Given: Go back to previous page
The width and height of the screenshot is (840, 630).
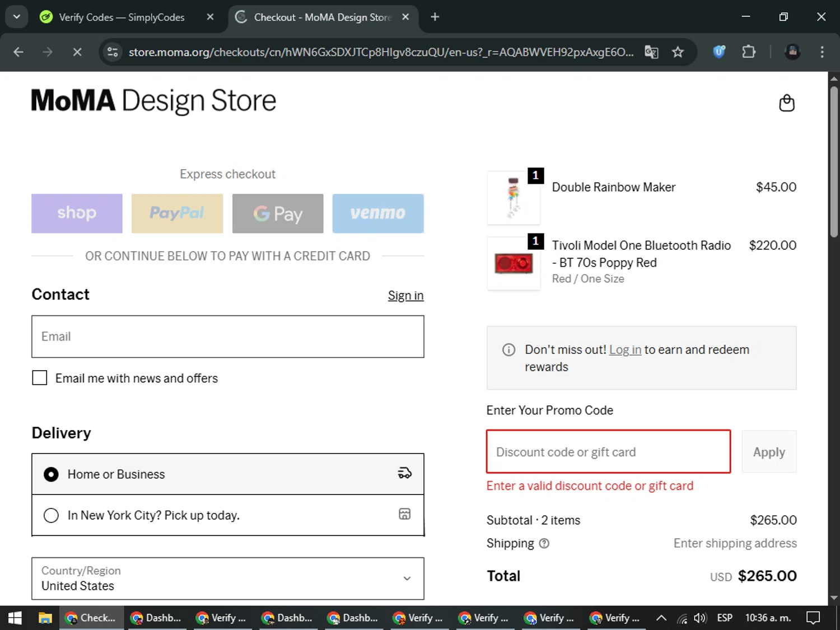Looking at the screenshot, I should (18, 52).
